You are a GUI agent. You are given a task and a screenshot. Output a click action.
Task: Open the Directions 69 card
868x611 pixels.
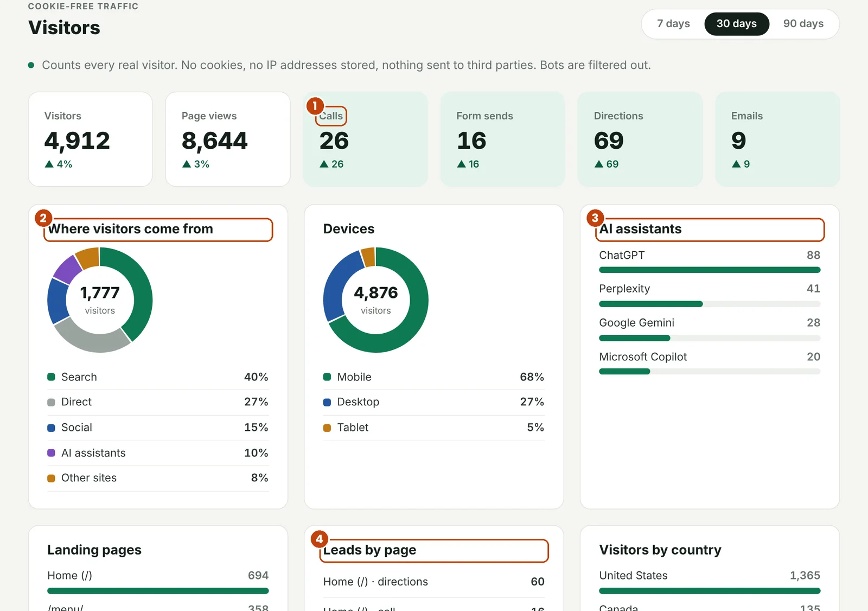coord(640,139)
